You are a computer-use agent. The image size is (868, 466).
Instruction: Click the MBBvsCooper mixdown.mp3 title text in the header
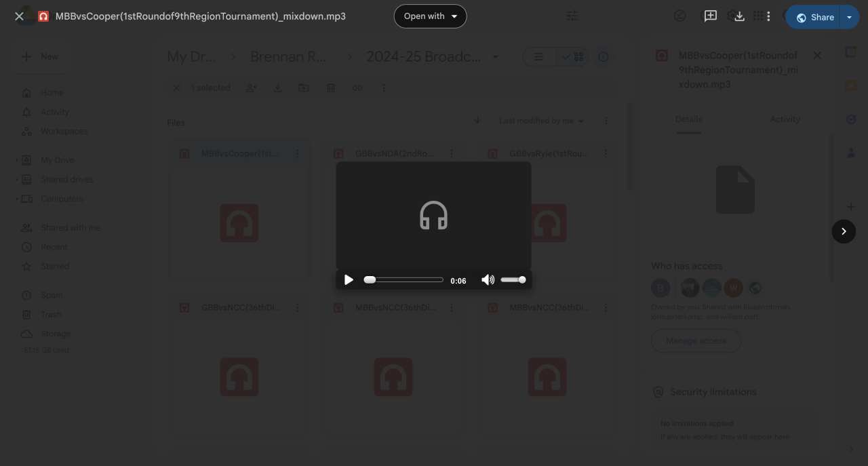point(201,16)
